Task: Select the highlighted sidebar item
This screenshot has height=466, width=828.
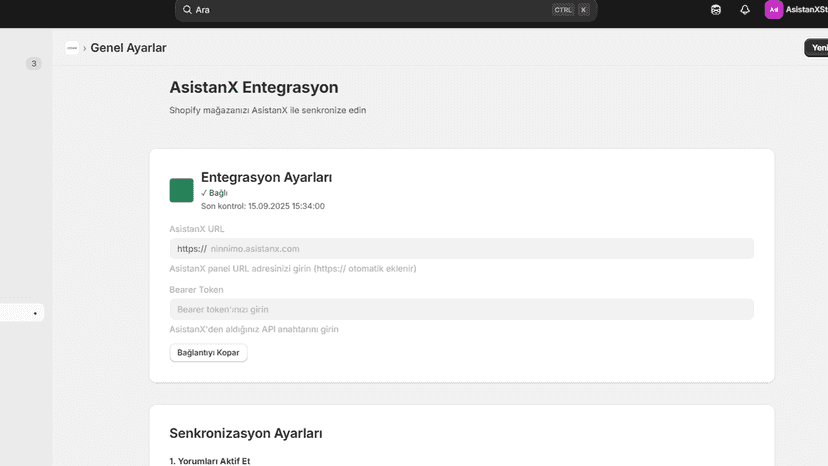Action: pos(22,313)
